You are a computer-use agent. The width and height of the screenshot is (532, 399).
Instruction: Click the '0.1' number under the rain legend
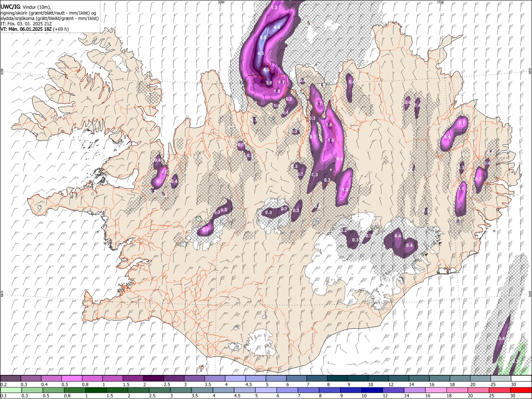[x=4, y=396]
